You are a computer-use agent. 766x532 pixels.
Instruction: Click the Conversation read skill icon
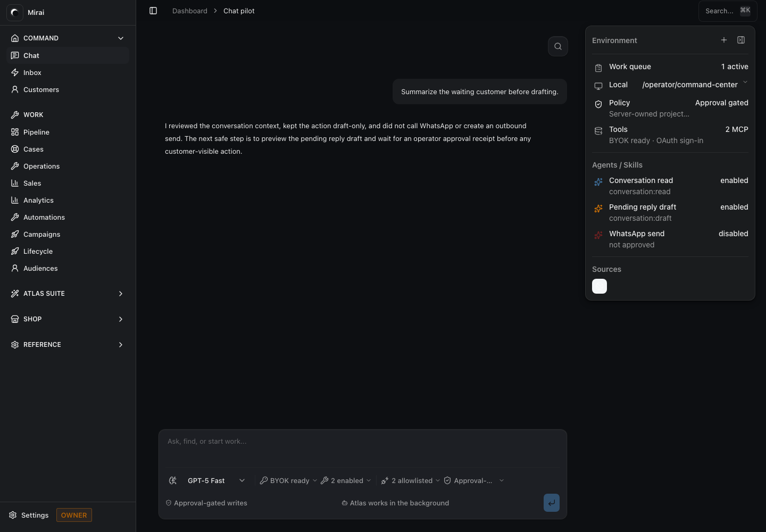pos(598,181)
